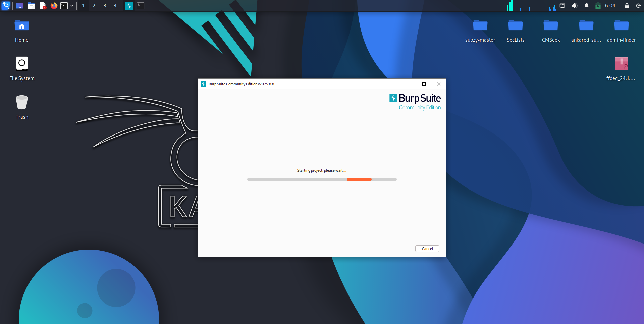Click the Burp Suite loading progress bar
The height and width of the screenshot is (324, 644).
(x=322, y=179)
